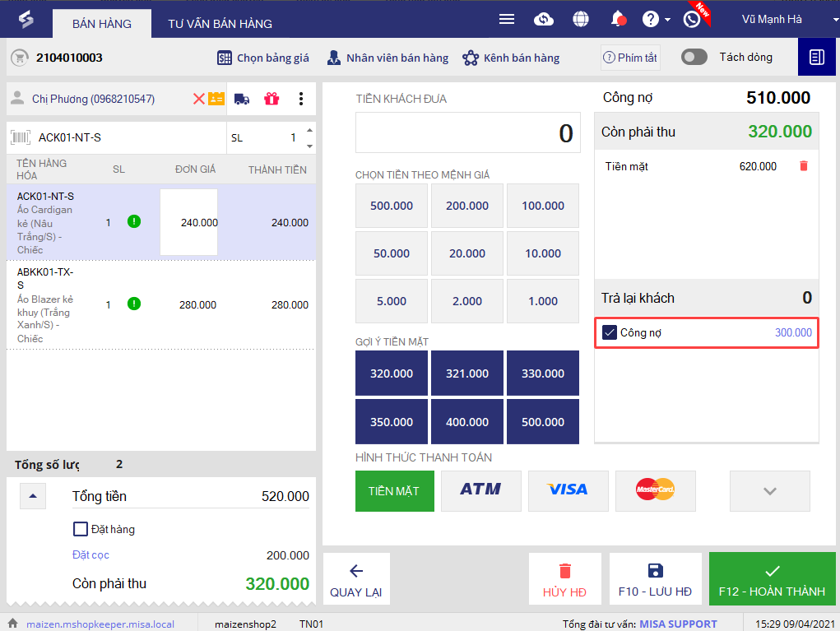
Task: Open the notifications bell
Action: click(x=618, y=19)
